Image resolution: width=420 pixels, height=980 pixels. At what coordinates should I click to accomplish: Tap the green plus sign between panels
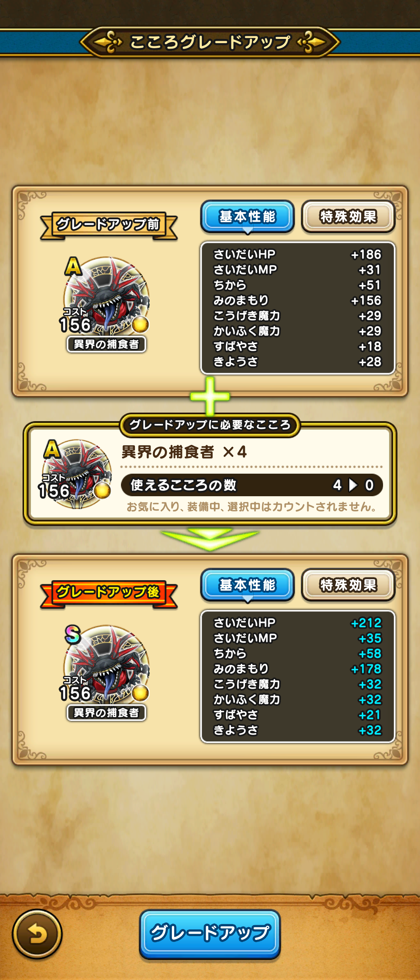(210, 396)
